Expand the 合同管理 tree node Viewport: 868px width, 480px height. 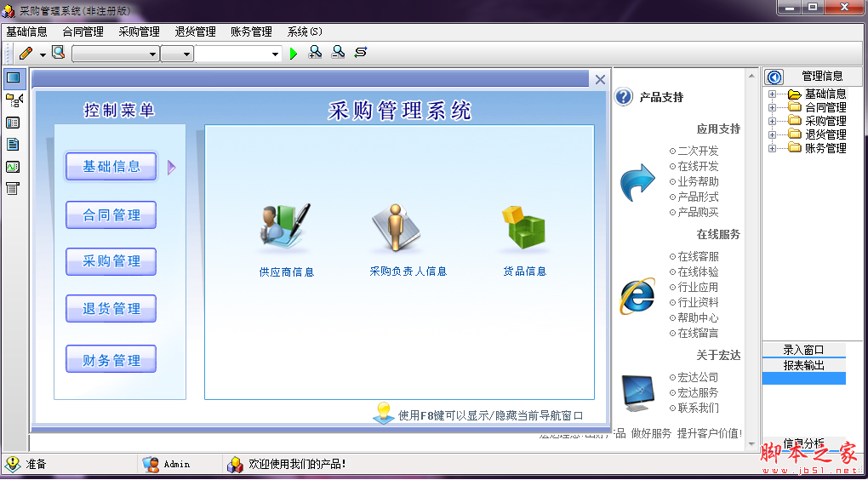[x=772, y=107]
